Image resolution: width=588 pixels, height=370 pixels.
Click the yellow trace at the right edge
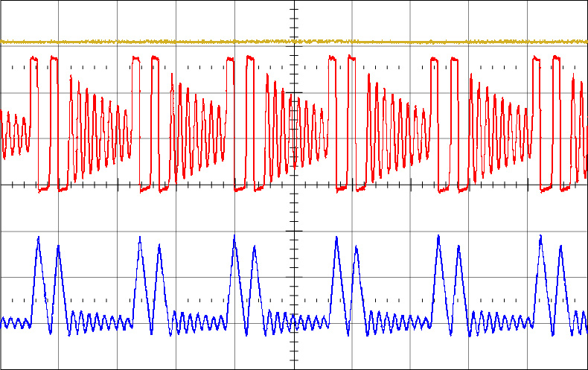(582, 42)
